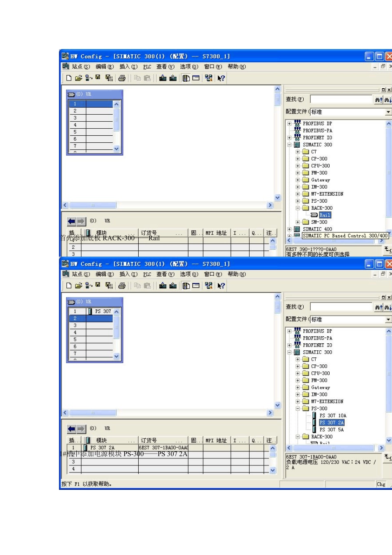Collapse PS-300 folder in lower catalog

click(x=298, y=409)
